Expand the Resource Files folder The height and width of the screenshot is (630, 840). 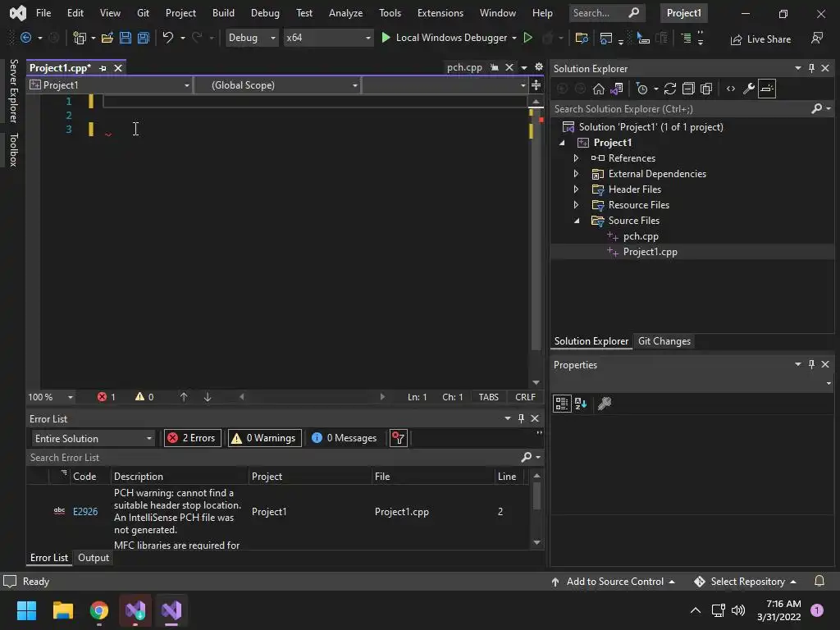(576, 204)
